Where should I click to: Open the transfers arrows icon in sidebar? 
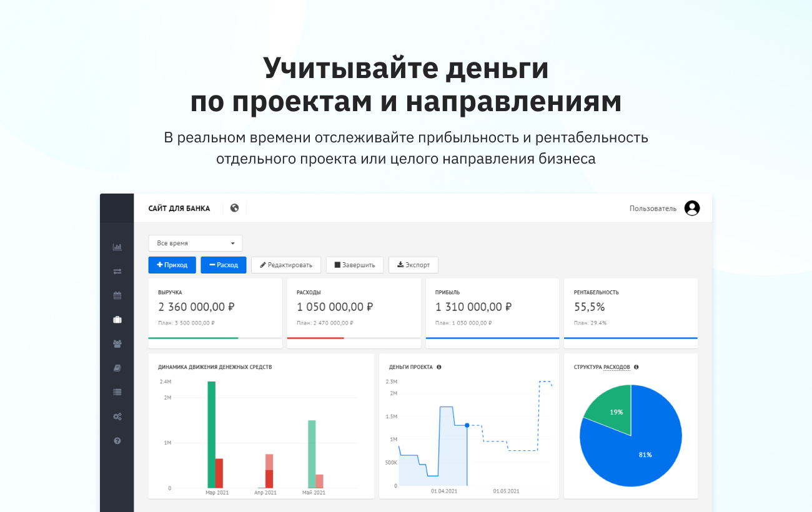(x=117, y=272)
